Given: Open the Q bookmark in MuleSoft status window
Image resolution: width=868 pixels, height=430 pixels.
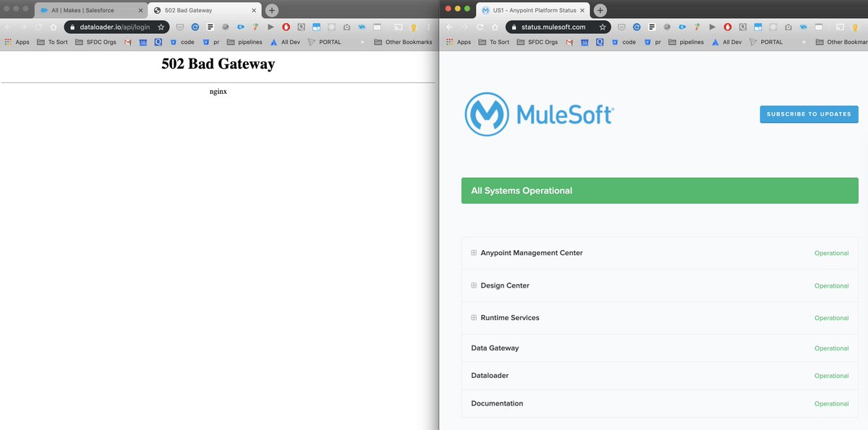Looking at the screenshot, I should (x=600, y=42).
